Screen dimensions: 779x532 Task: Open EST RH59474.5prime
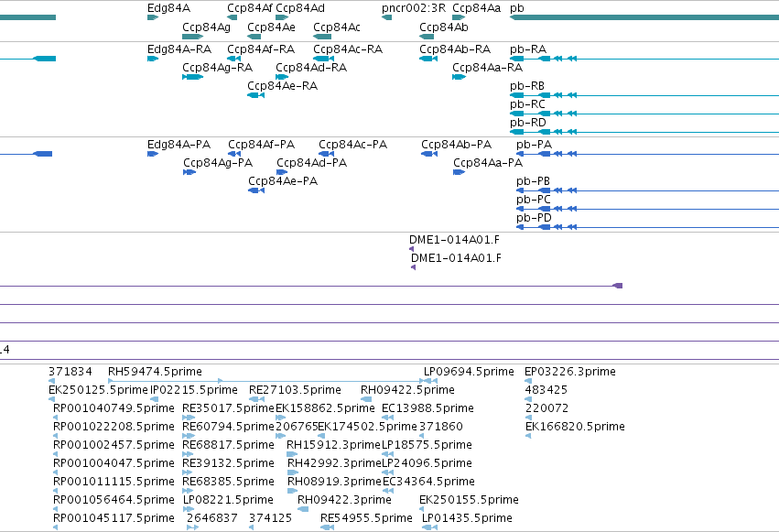155,372
